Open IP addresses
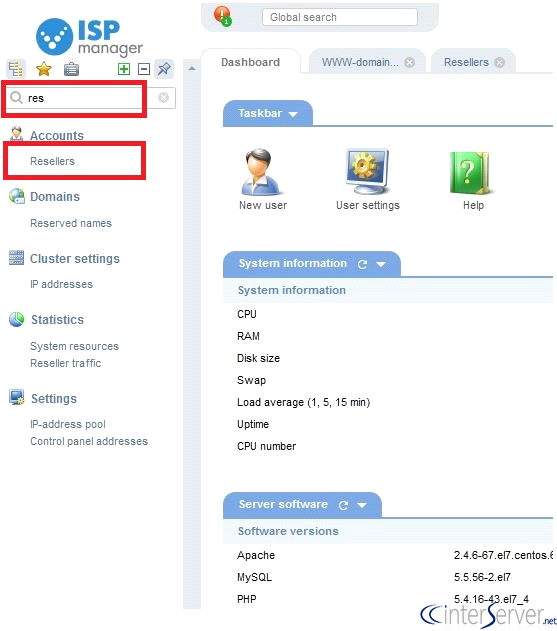Image resolution: width=557 pixels, height=631 pixels. click(61, 284)
